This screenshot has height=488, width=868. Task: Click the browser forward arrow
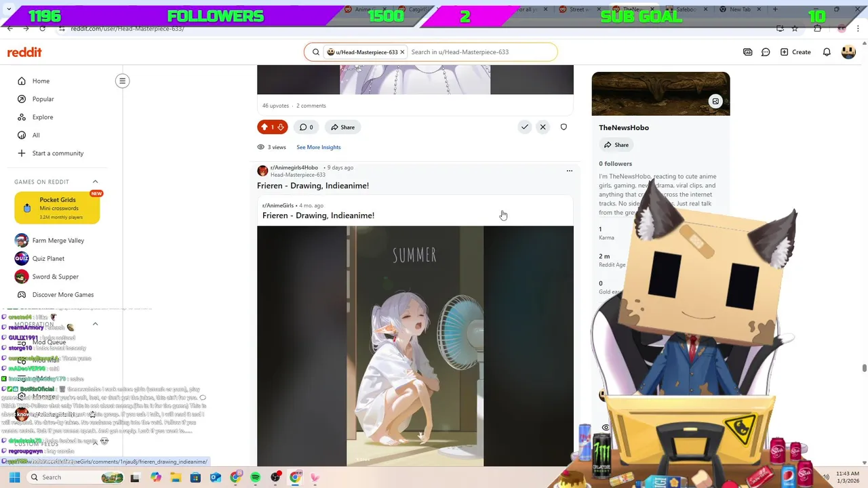pos(26,28)
